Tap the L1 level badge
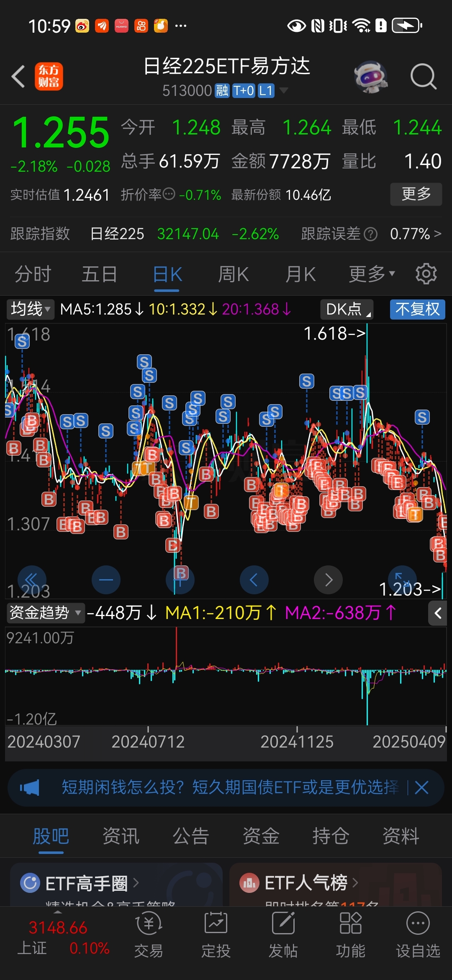452x980 pixels. pyautogui.click(x=266, y=90)
